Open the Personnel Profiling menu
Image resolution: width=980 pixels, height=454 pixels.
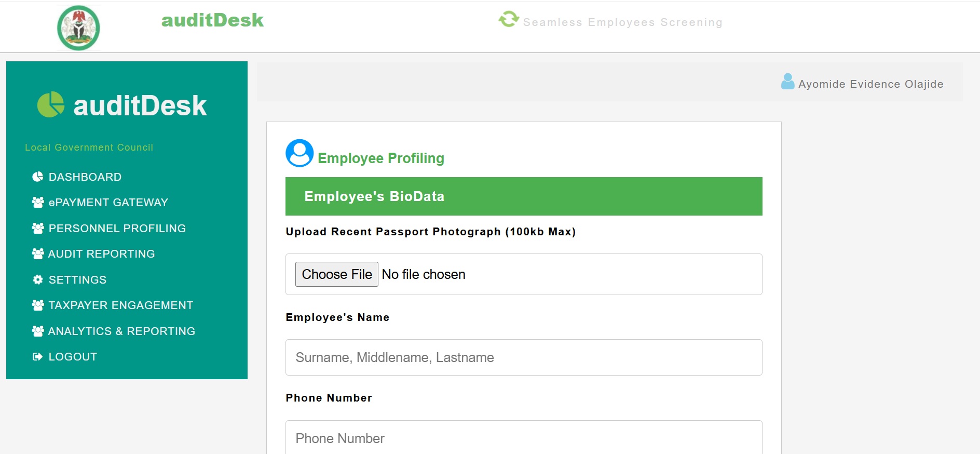click(x=109, y=228)
